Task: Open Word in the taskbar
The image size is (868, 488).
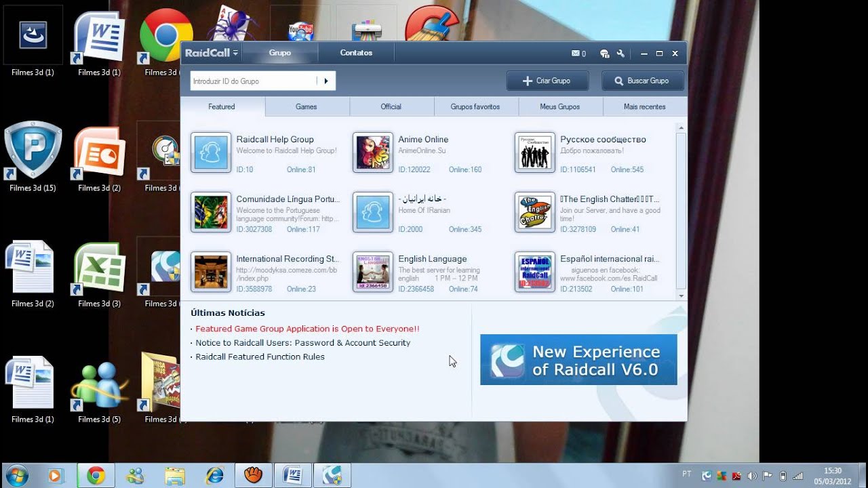Action: point(293,476)
